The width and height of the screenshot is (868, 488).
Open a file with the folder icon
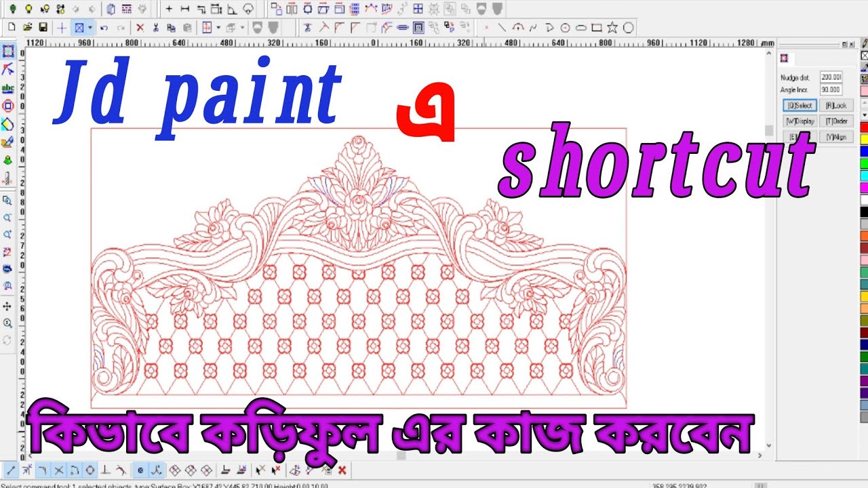pyautogui.click(x=28, y=28)
